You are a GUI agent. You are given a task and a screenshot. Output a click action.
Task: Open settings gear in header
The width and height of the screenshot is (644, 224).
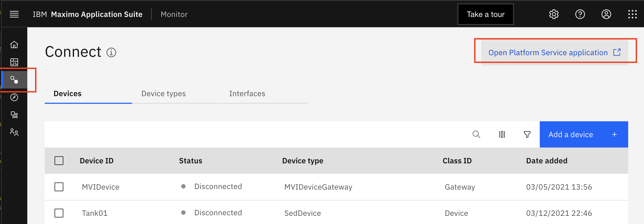(554, 14)
